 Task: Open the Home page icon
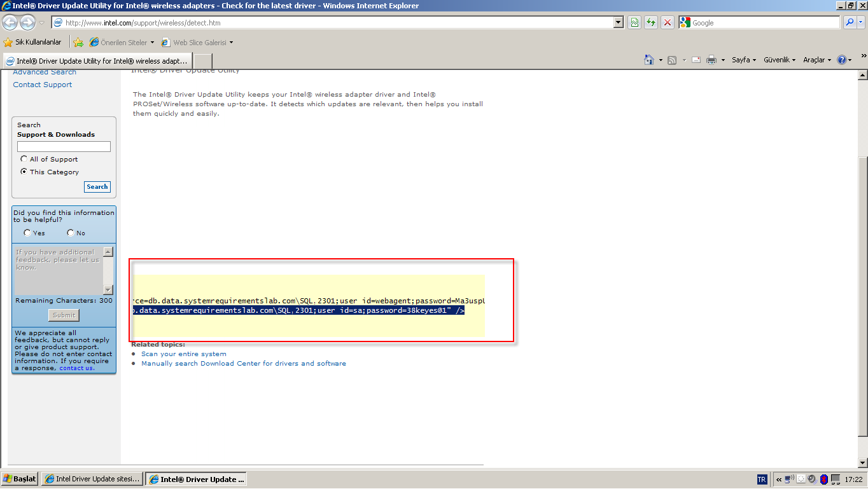649,60
